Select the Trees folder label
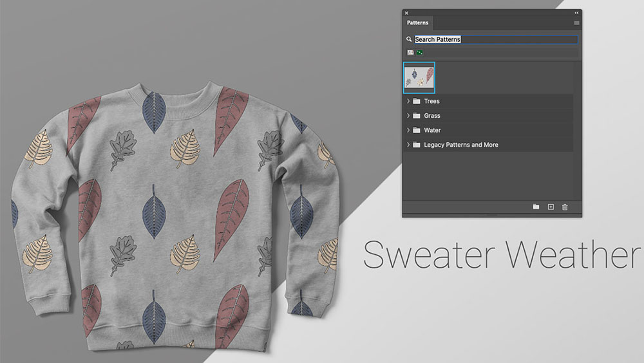Viewport: 644px width, 363px height. (x=431, y=101)
